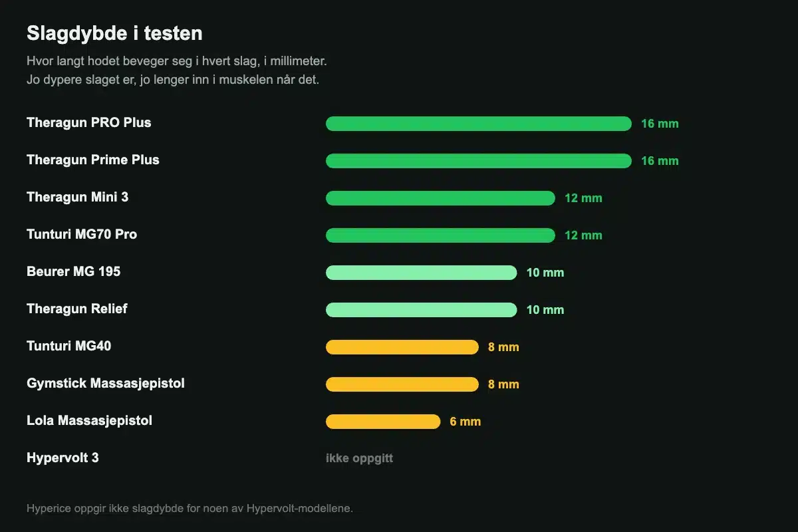Select the Tunturi MG40 yellow bar
The width and height of the screenshot is (798, 532).
click(402, 347)
